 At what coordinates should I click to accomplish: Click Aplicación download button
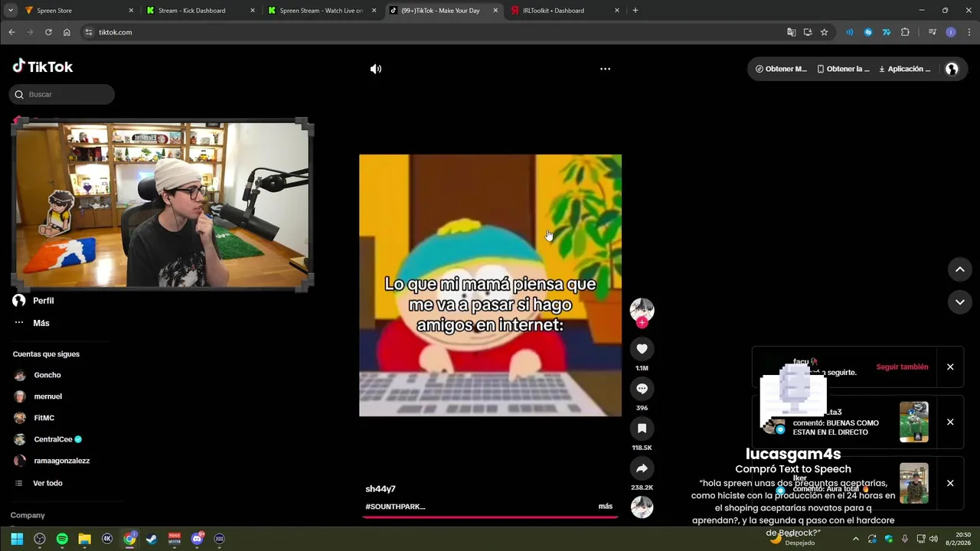pos(905,69)
